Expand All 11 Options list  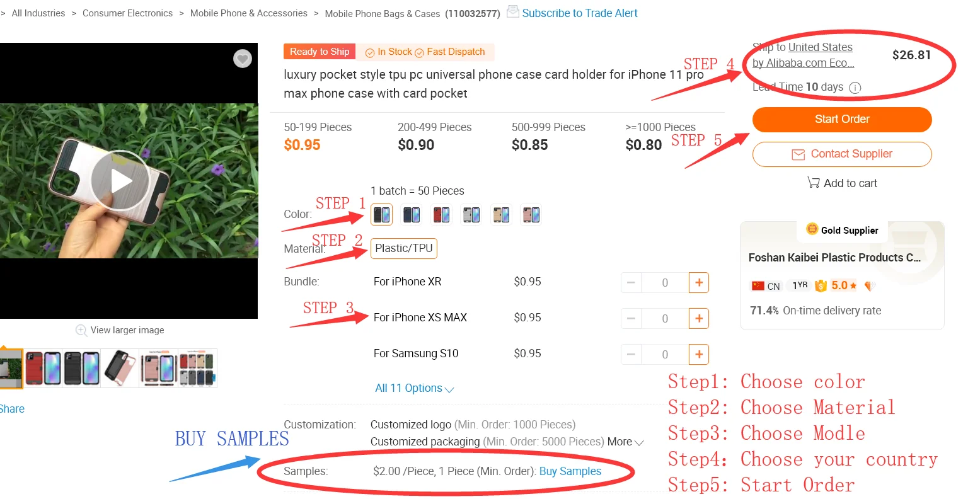414,388
